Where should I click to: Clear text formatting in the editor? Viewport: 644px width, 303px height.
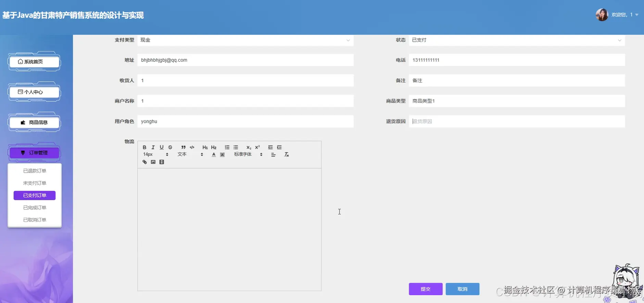[x=287, y=154]
